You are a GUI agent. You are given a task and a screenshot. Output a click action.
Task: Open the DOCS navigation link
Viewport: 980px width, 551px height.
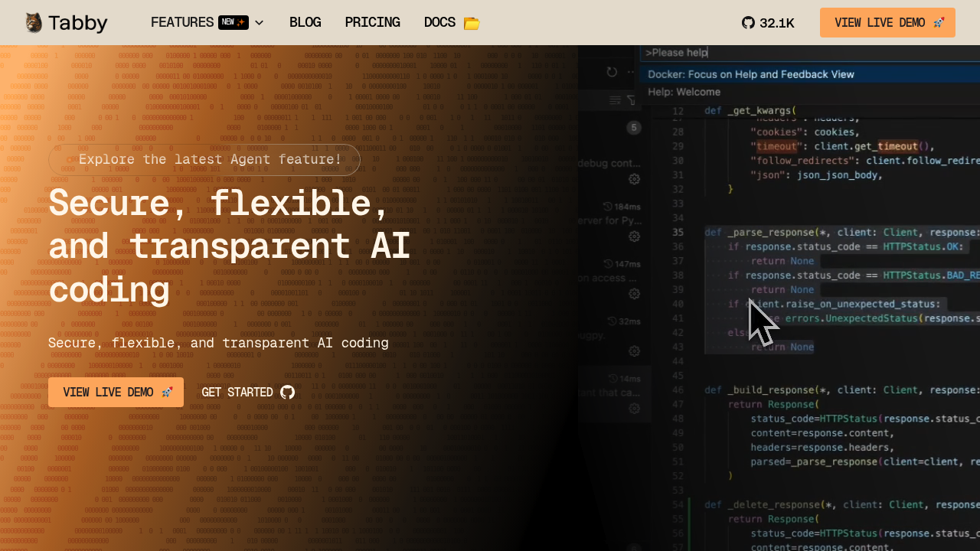tap(439, 23)
